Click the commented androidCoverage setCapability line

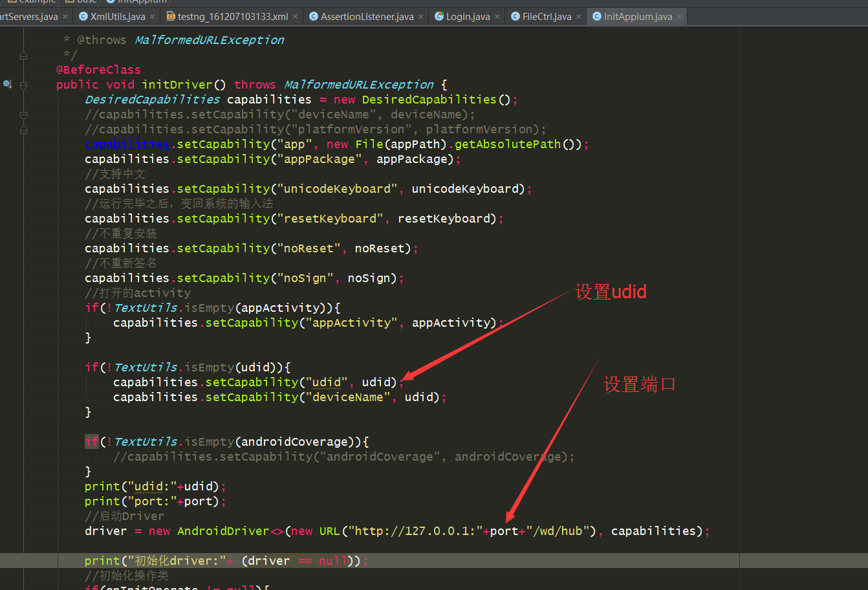344,457
